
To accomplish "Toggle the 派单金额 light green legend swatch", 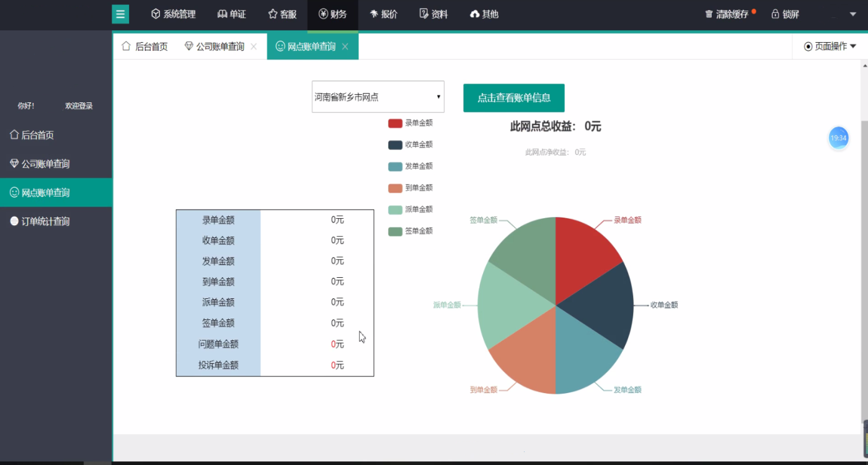I will coord(396,210).
